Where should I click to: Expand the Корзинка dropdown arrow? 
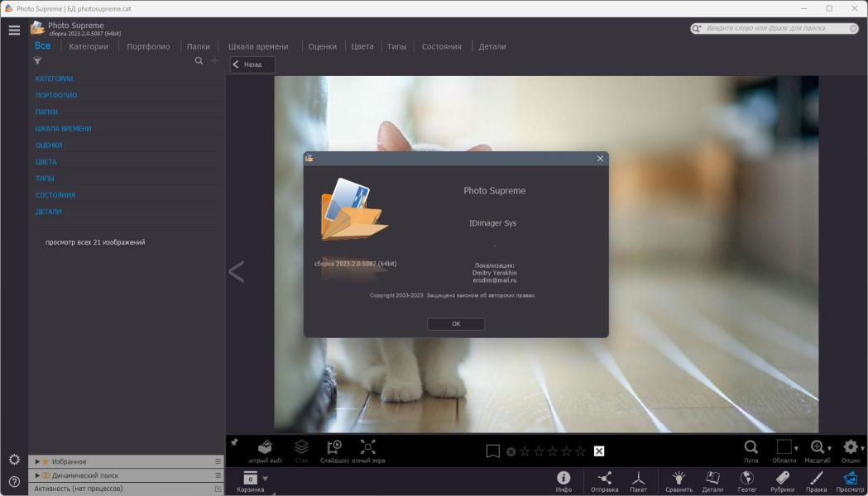[266, 479]
